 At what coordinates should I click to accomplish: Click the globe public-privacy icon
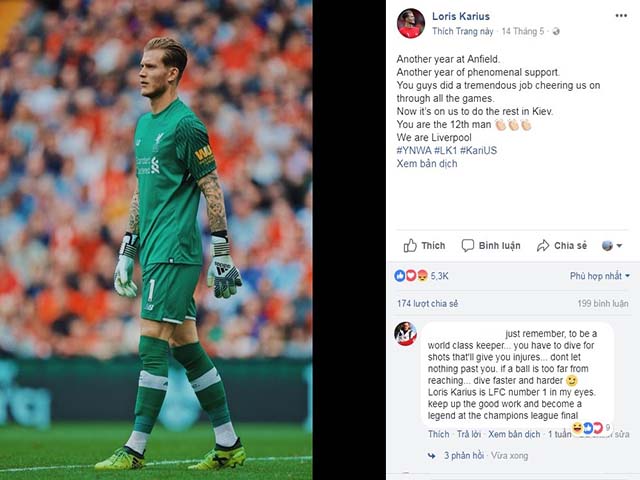[556, 31]
